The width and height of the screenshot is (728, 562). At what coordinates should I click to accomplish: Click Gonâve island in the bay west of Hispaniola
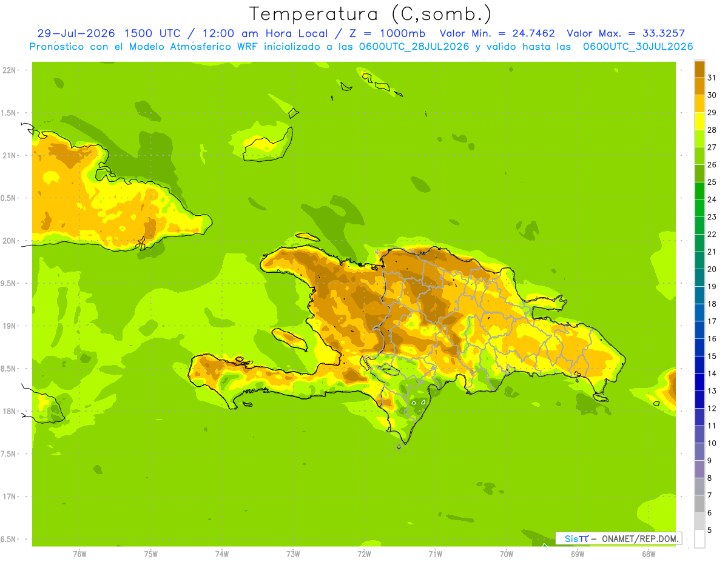(x=289, y=338)
